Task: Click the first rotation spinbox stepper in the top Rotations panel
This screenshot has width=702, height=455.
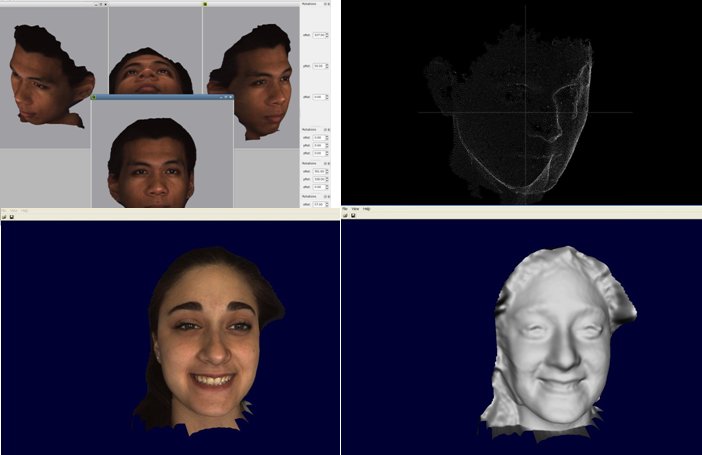Action: (327, 36)
